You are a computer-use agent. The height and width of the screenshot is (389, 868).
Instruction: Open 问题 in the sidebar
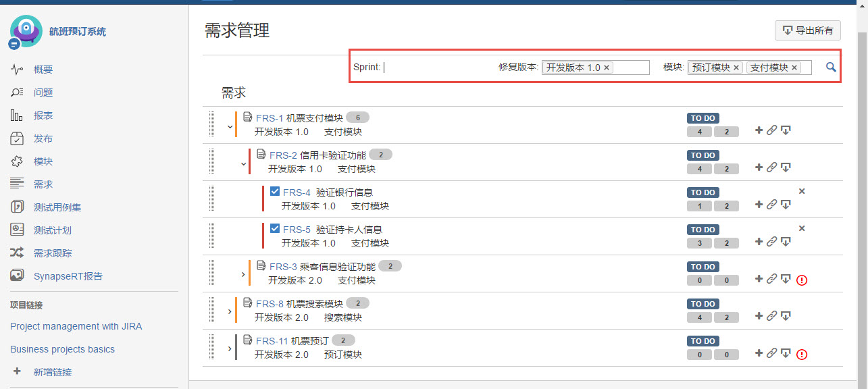pyautogui.click(x=43, y=93)
